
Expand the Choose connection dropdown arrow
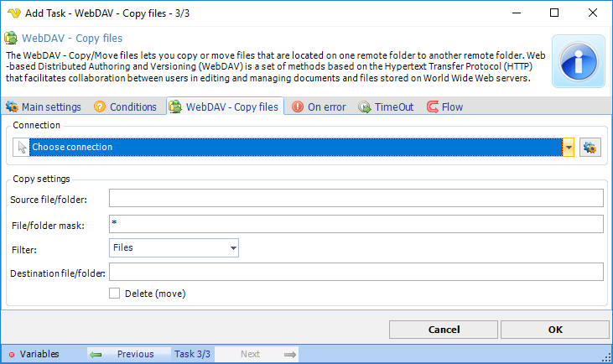[569, 148]
